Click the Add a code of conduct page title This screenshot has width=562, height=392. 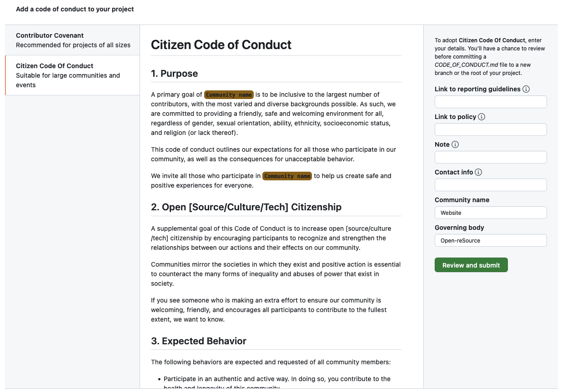tap(75, 9)
